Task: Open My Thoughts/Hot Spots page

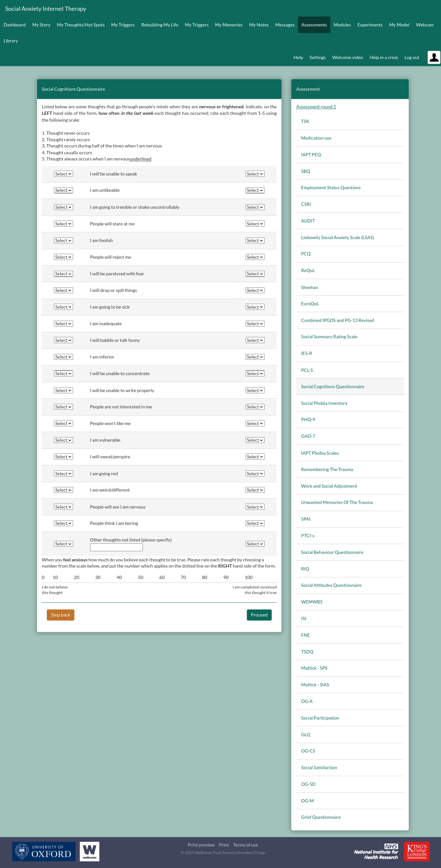Action: (81, 25)
